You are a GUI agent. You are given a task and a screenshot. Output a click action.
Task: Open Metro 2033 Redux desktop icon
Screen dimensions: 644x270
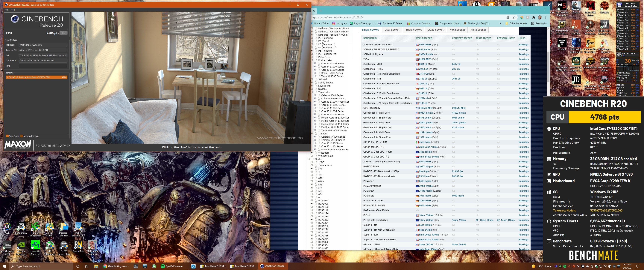590,9
